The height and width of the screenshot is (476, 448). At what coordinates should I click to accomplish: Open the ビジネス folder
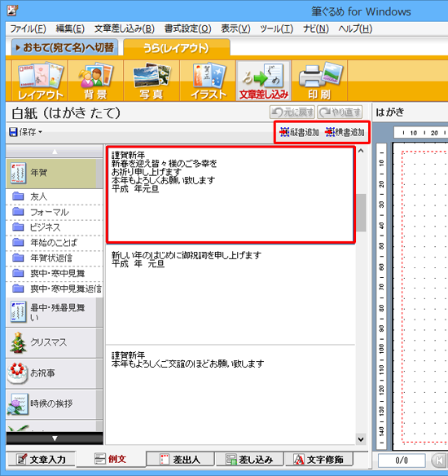click(x=55, y=227)
